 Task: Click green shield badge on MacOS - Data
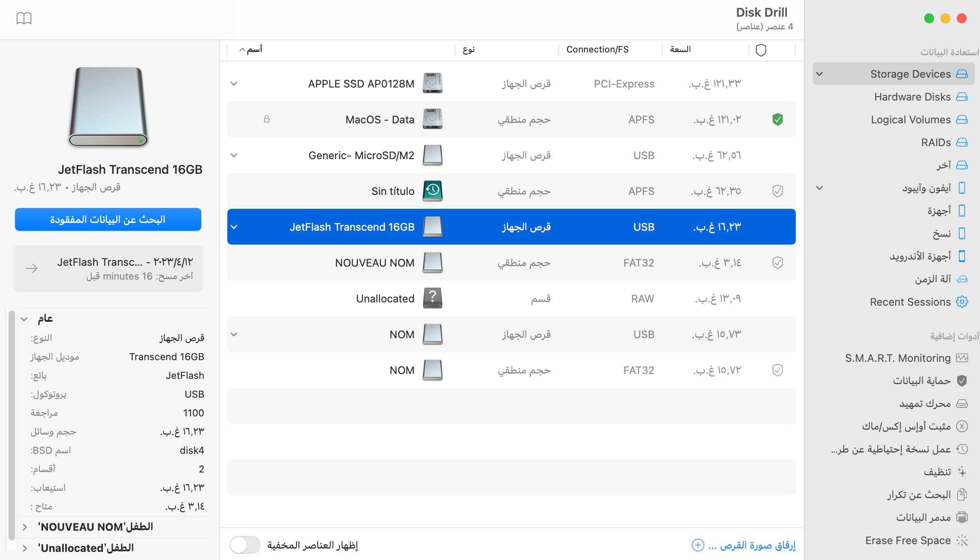(x=778, y=119)
